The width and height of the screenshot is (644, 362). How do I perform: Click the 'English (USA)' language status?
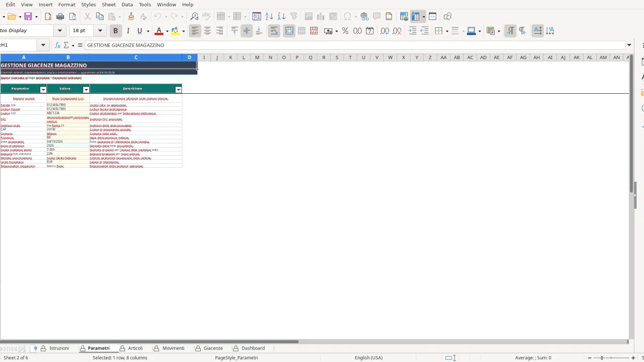tap(369, 358)
